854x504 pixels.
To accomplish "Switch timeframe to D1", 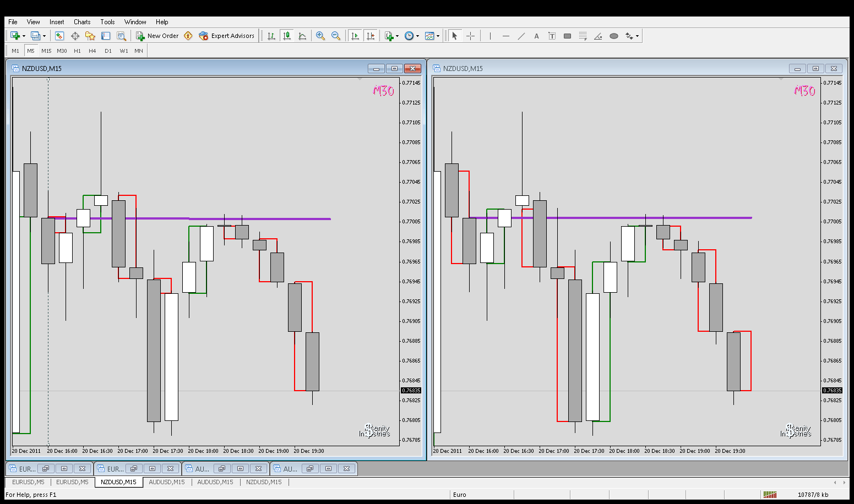I will coord(108,51).
